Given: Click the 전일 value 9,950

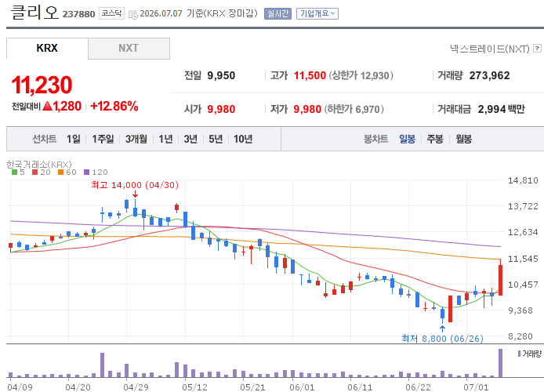Looking at the screenshot, I should pos(221,75).
